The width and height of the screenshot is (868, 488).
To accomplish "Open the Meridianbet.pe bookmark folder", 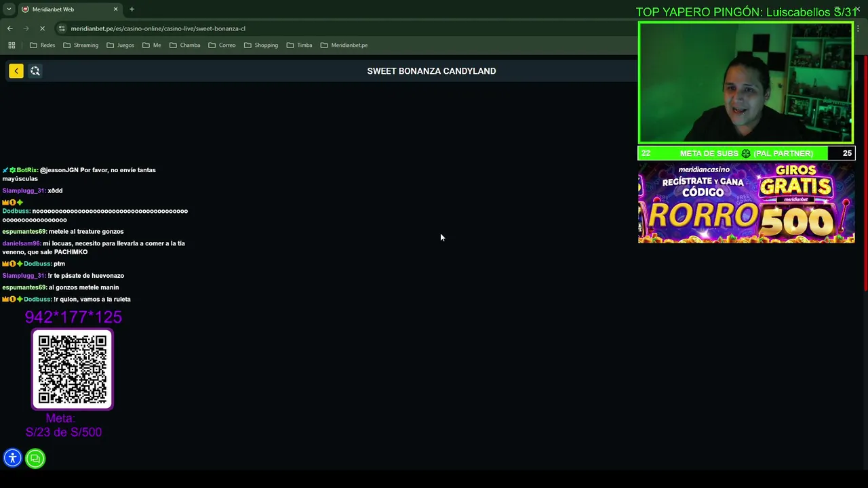I will (344, 45).
